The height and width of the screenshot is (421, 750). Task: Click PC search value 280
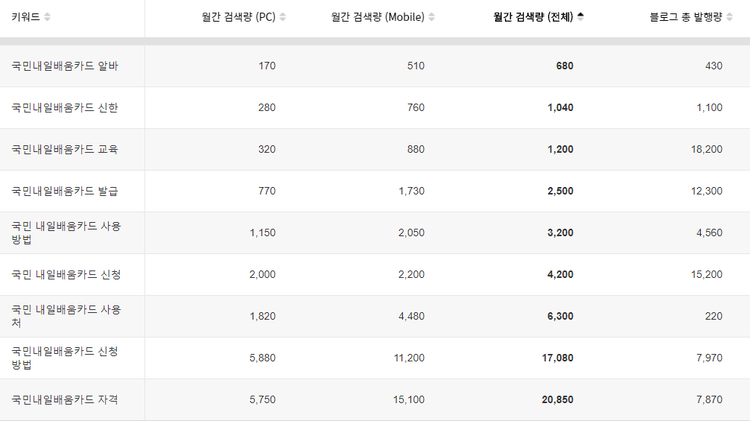[x=267, y=108]
